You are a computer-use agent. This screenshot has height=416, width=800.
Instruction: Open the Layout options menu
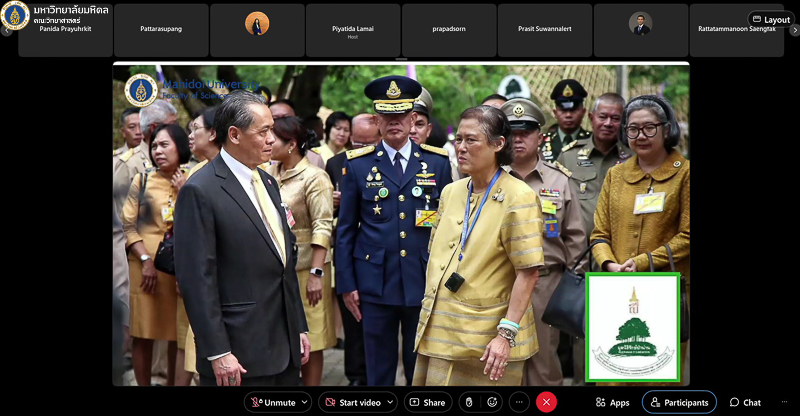(x=771, y=19)
